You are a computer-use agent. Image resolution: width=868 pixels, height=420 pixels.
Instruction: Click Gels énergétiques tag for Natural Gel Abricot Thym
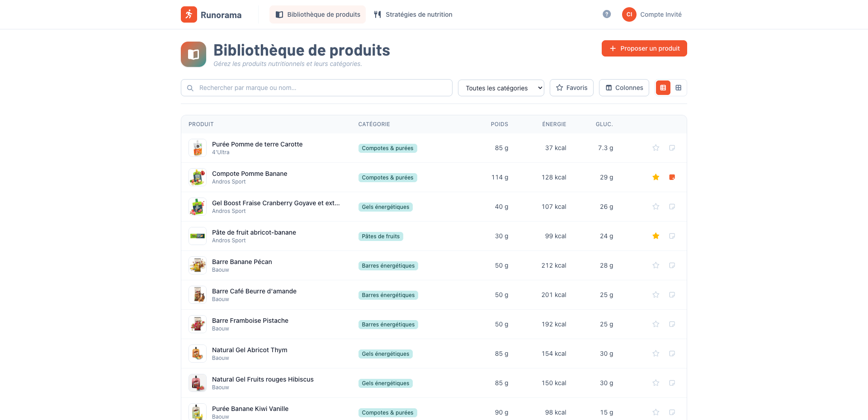386,354
